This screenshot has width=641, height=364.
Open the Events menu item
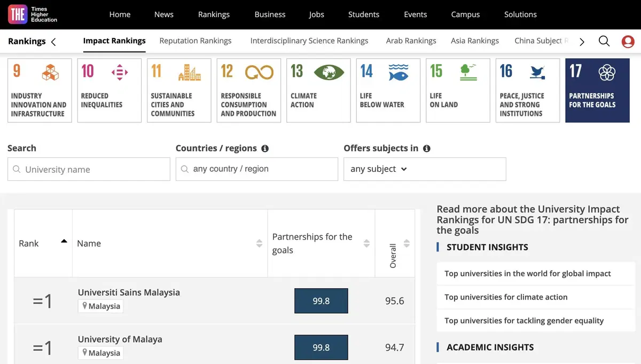(x=416, y=14)
